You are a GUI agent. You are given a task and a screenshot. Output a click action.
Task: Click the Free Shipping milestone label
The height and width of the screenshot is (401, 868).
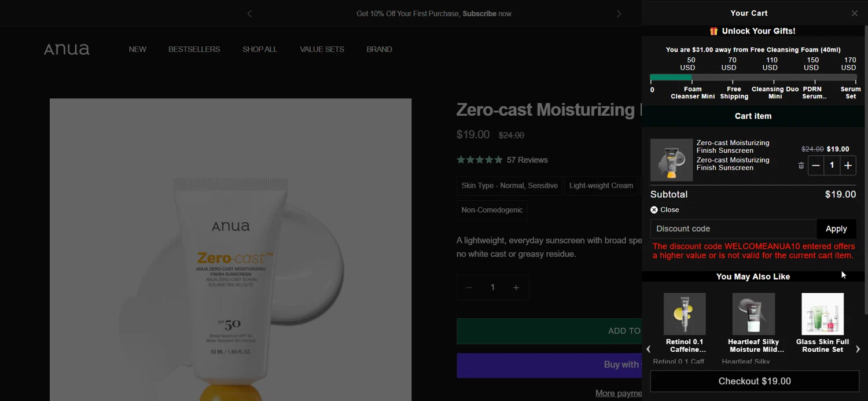point(734,93)
